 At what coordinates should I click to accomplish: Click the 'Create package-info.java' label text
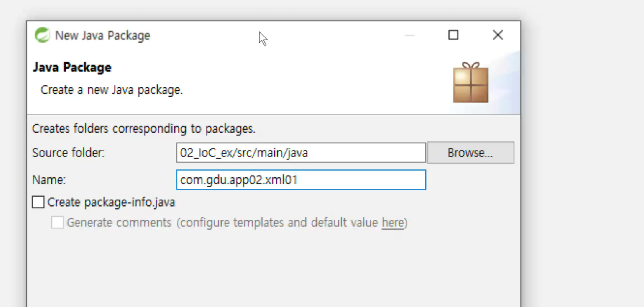tap(111, 202)
